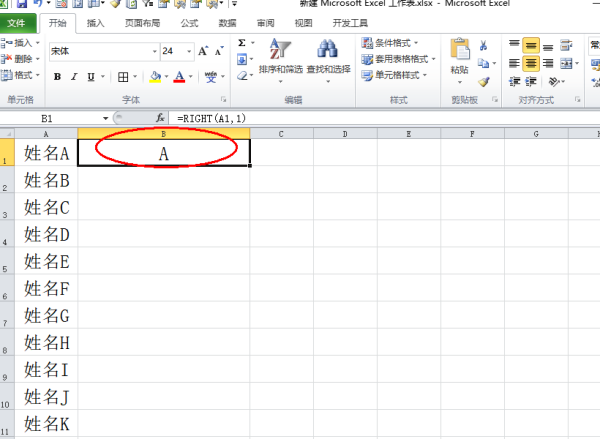
Task: Click the 粘贴 paste button
Action: click(460, 61)
